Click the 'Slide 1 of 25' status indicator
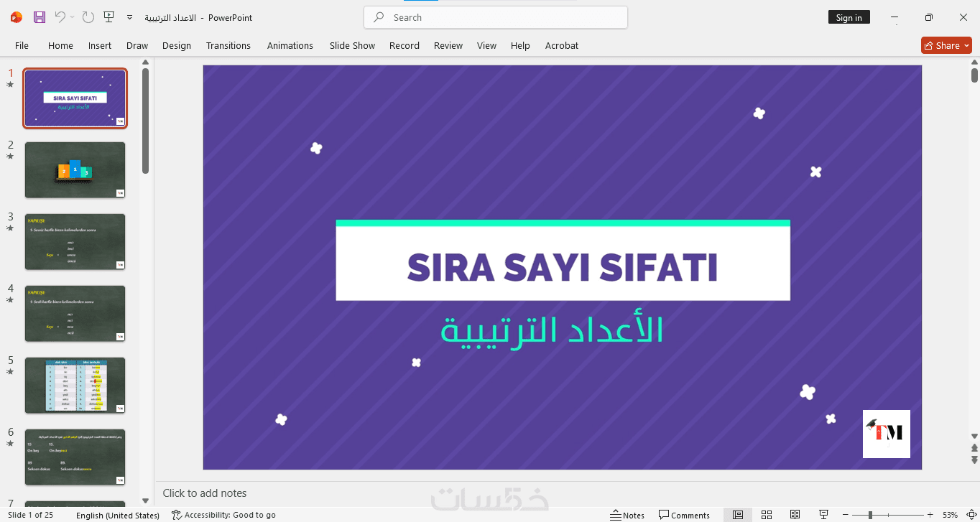Viewport: 980px width, 522px height. coord(29,515)
